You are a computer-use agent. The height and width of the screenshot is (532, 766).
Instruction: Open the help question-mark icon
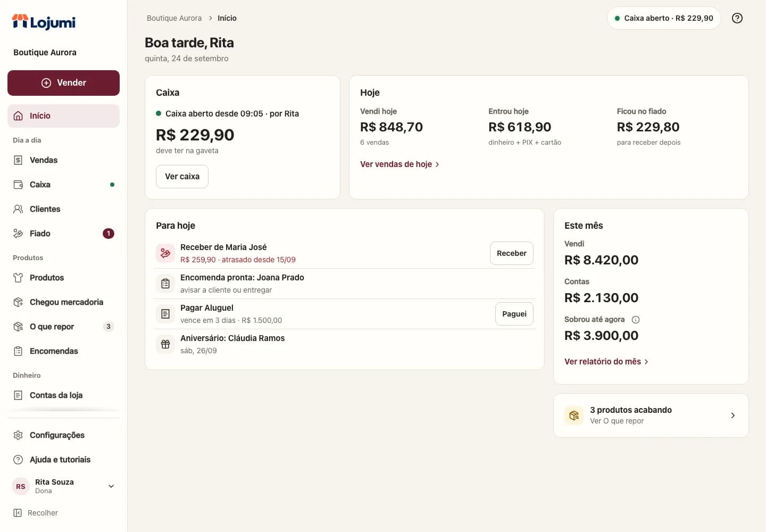click(737, 18)
